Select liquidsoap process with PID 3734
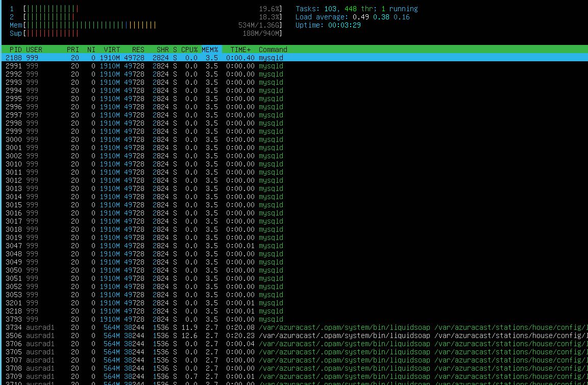This screenshot has width=588, height=385. [294, 328]
